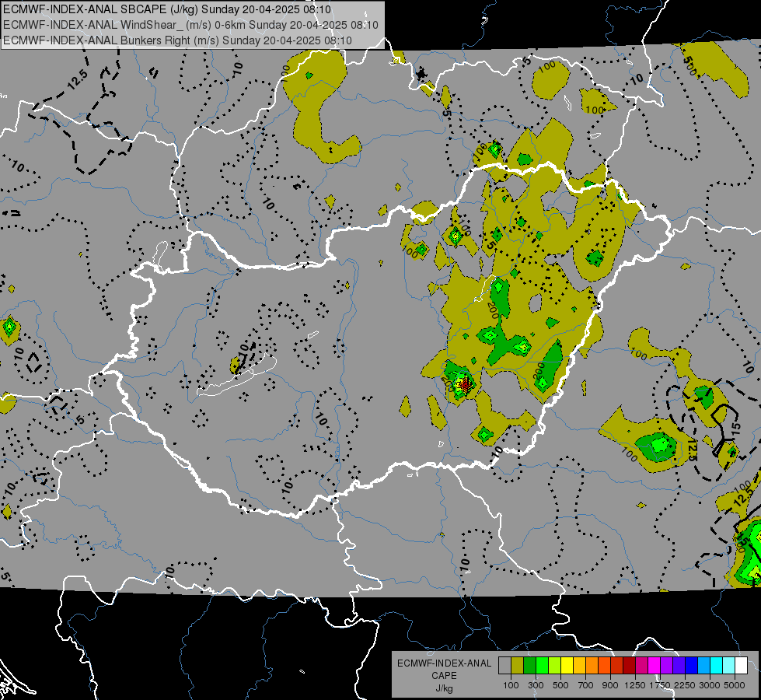
Task: Select the gray legend swatch below 100
Action: click(x=504, y=665)
